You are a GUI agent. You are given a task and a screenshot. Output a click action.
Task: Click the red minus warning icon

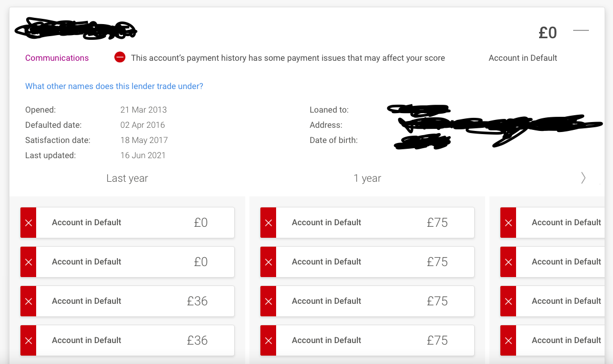coord(119,57)
